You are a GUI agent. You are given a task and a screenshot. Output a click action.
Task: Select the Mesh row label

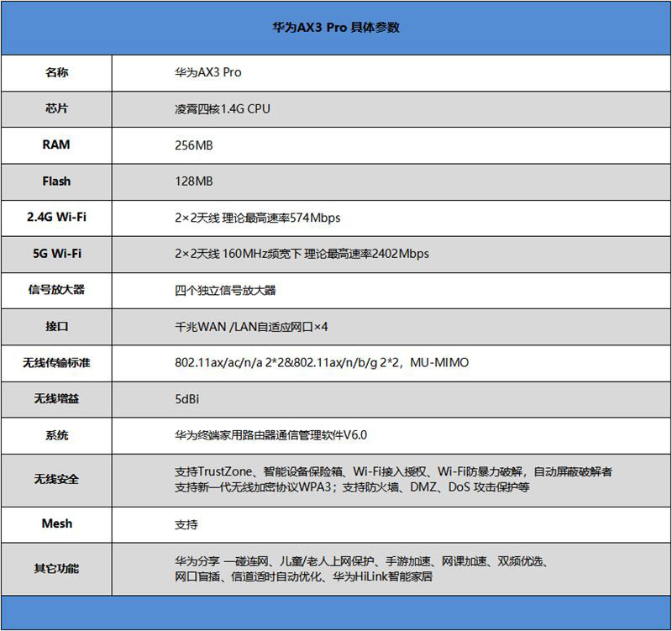pos(56,523)
